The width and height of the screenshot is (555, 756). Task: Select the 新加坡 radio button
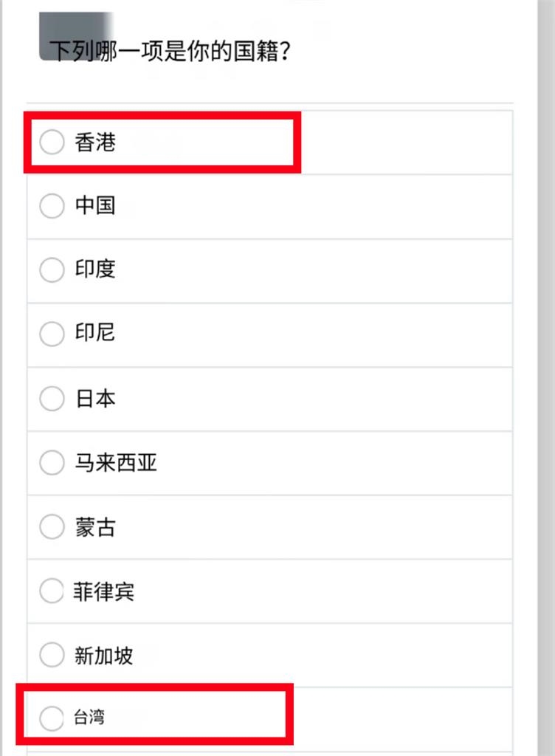[52, 655]
